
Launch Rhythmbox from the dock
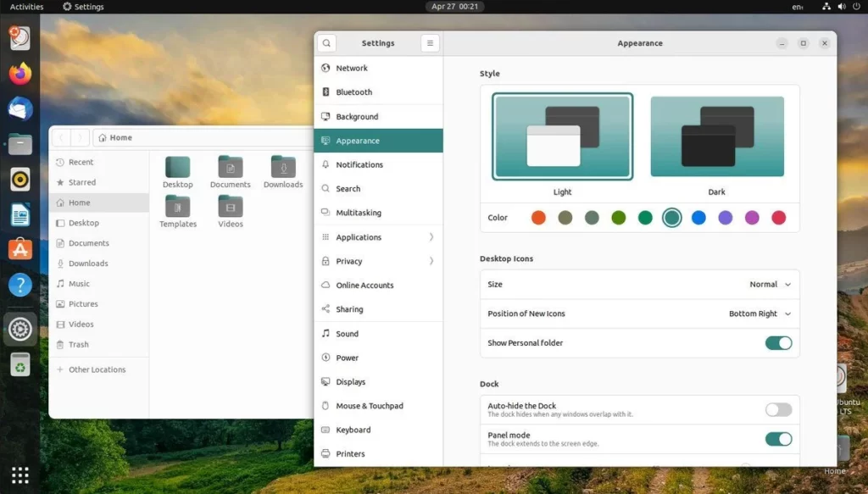coord(20,180)
